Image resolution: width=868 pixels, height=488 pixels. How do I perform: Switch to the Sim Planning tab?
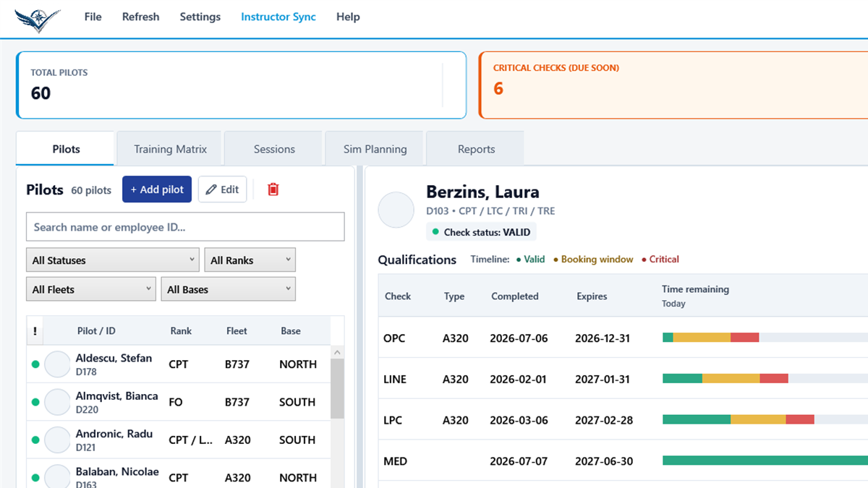pos(375,149)
